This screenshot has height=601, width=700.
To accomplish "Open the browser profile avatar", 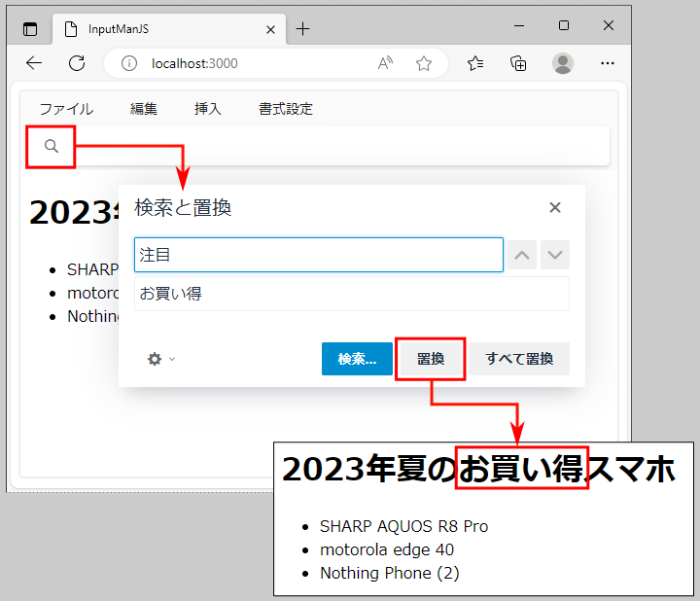I will [x=563, y=63].
